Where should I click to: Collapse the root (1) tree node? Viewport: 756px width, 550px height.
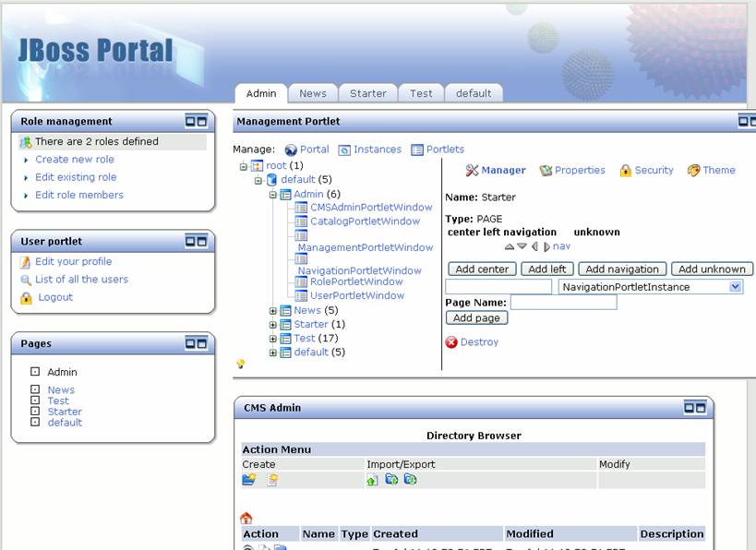coord(244,167)
